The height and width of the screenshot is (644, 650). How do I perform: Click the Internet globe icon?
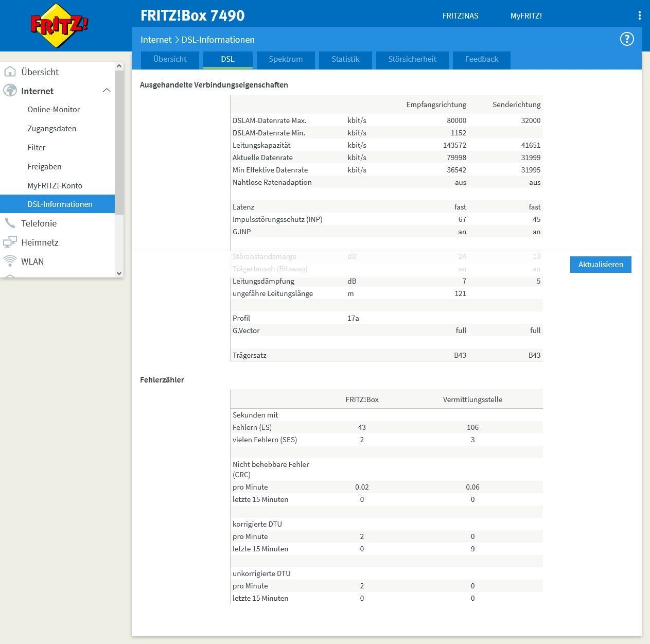[x=10, y=91]
